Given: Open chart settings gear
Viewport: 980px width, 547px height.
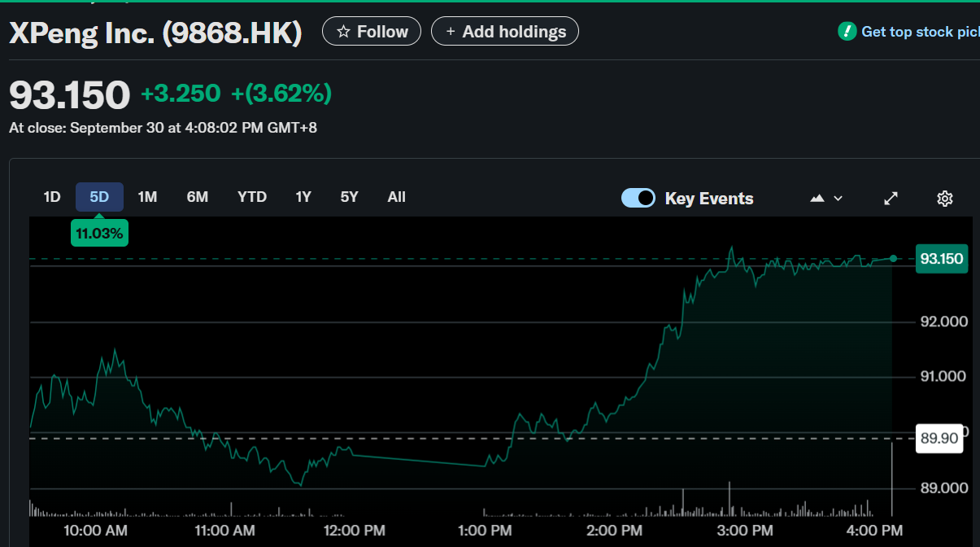Looking at the screenshot, I should tap(944, 199).
